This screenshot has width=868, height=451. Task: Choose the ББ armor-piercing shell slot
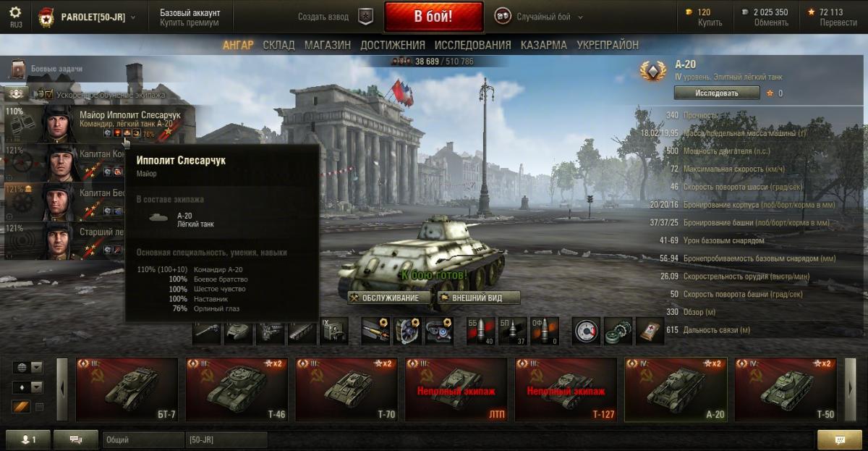[480, 331]
